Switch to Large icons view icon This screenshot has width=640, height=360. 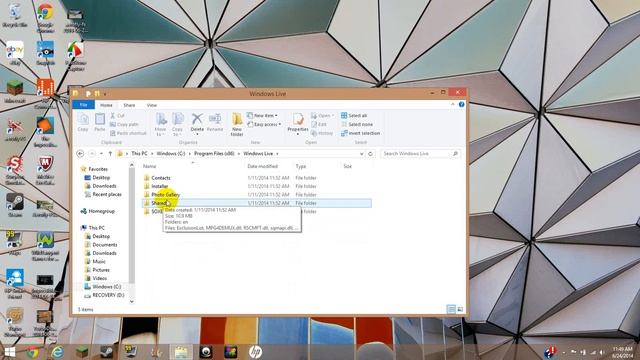(460, 309)
